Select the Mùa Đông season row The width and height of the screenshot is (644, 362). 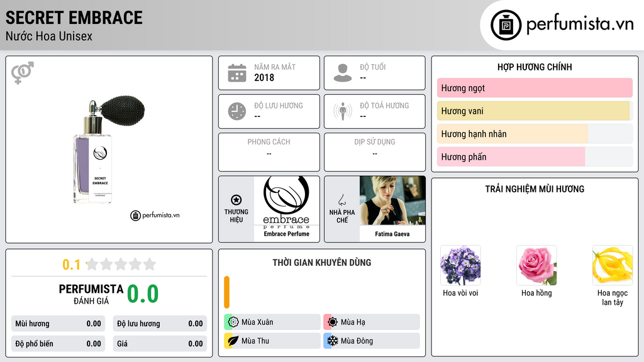click(x=372, y=341)
